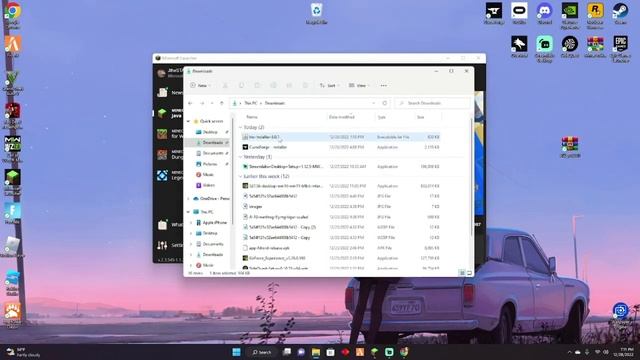This screenshot has height=360, width=640.
Task: Click the Delete trash icon in Explorer toolbar
Action: click(305, 85)
